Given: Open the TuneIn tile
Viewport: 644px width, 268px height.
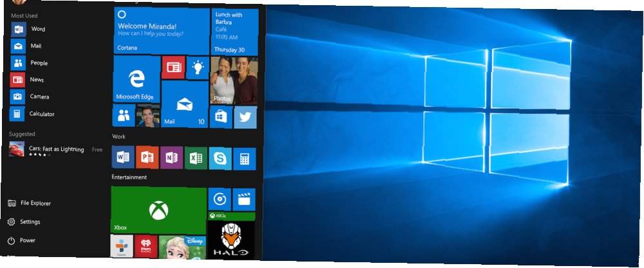Looking at the screenshot, I should click(122, 246).
